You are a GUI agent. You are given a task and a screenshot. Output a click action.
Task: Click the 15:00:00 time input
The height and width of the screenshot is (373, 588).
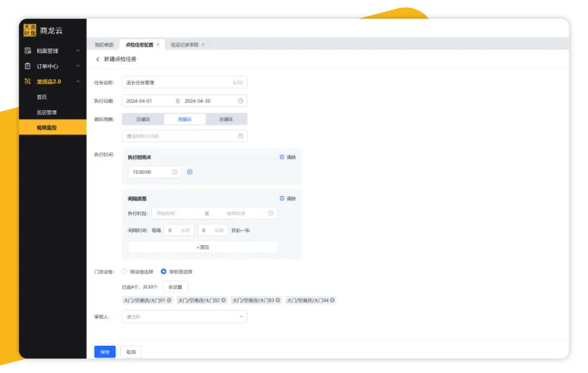[x=155, y=172]
